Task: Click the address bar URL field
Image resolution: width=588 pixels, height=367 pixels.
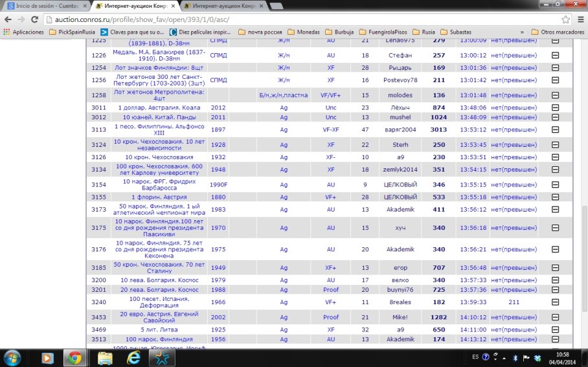Action: tap(291, 19)
